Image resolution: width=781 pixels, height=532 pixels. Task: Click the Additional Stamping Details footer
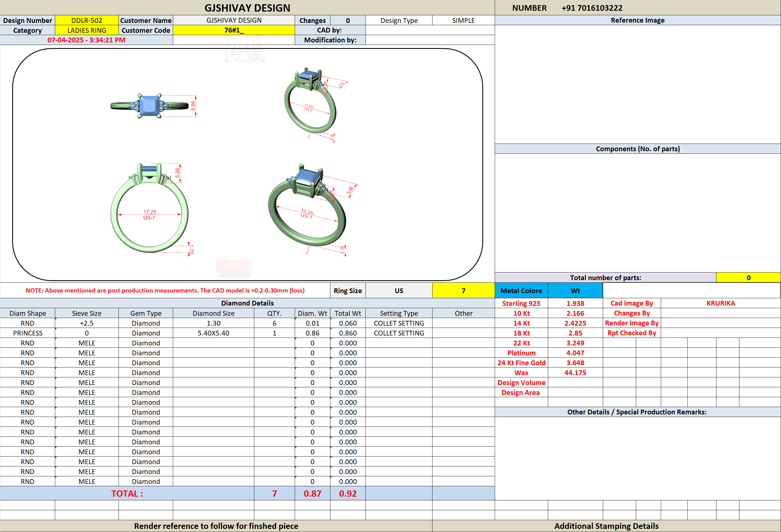pyautogui.click(x=606, y=526)
